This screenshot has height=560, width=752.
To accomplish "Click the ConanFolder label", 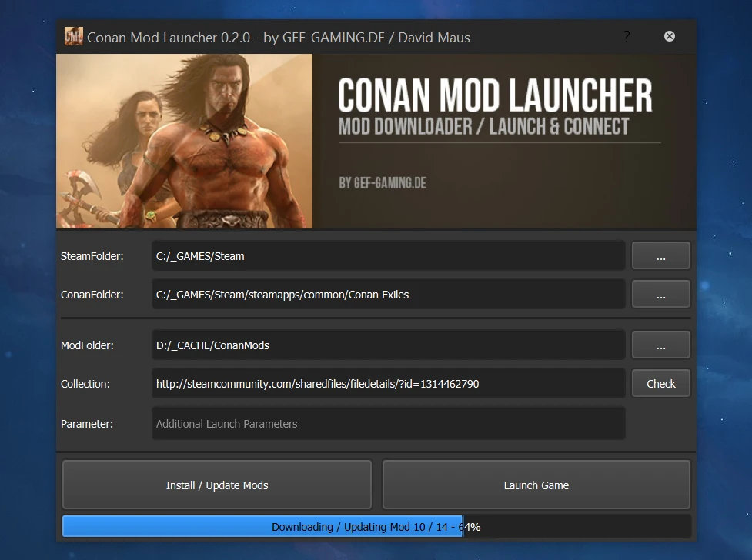I will [92, 295].
